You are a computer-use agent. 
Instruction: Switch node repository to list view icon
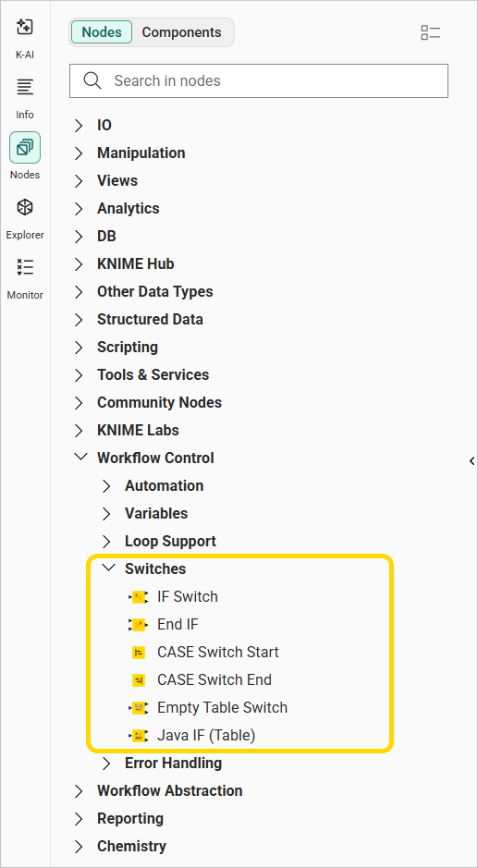(430, 32)
